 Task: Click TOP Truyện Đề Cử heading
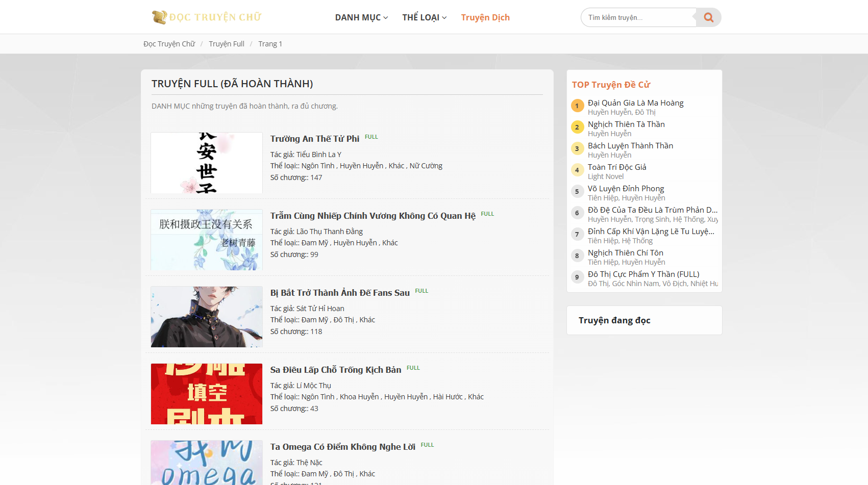tap(611, 85)
